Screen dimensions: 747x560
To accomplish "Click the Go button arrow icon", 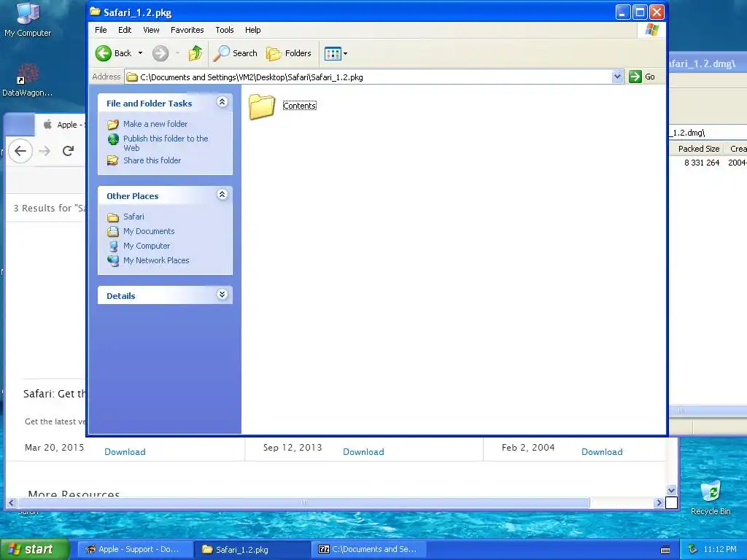I will [635, 77].
